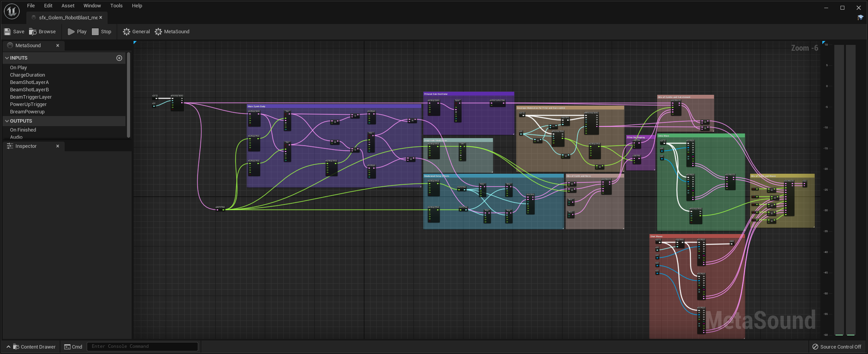Viewport: 868px width, 354px height.
Task: Click the console command input field
Action: [x=142, y=347]
